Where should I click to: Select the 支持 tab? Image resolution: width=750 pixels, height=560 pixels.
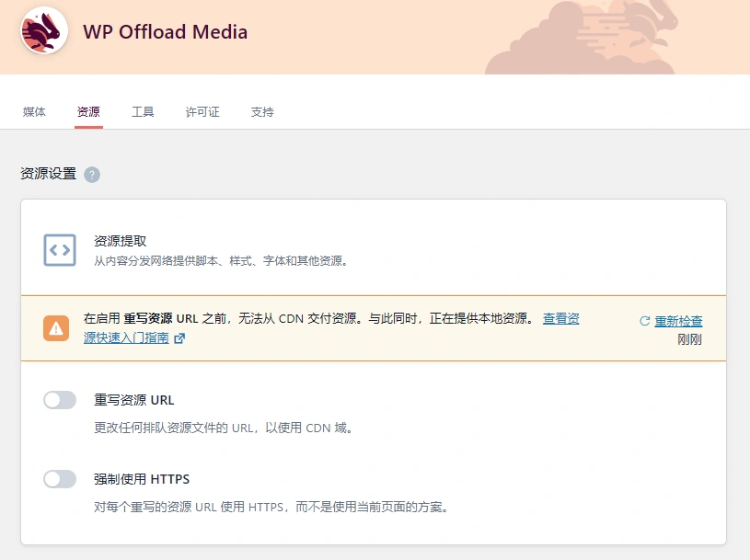pos(261,111)
